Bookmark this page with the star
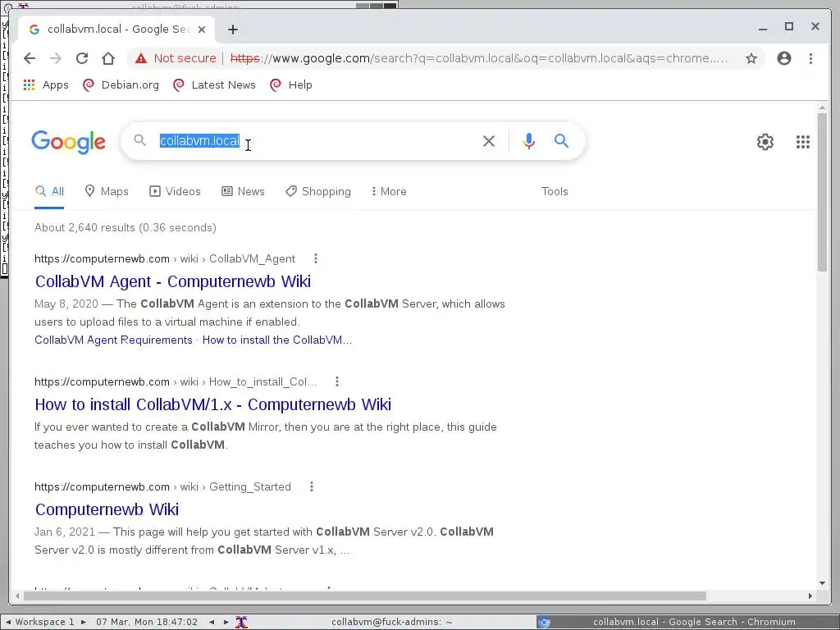 point(751,58)
